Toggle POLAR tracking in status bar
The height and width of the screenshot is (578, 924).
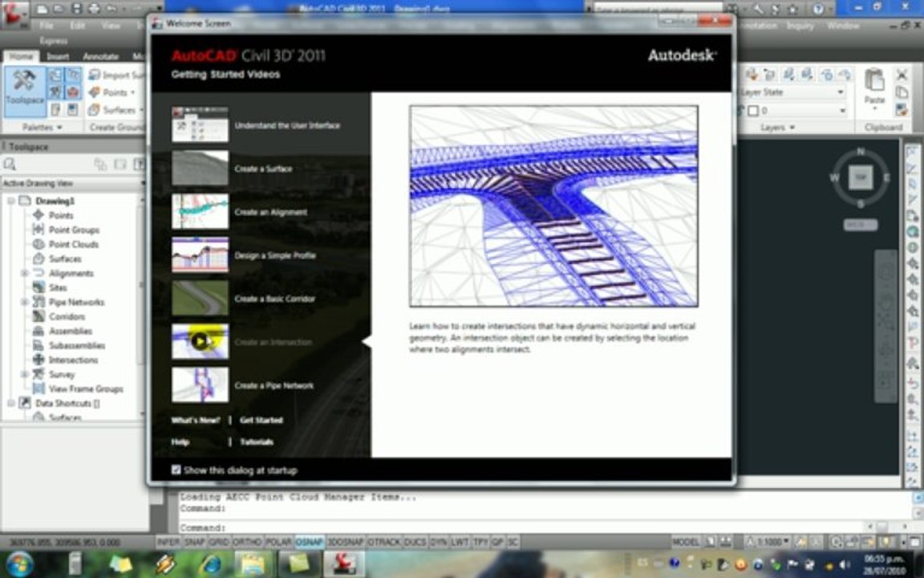[x=278, y=541]
